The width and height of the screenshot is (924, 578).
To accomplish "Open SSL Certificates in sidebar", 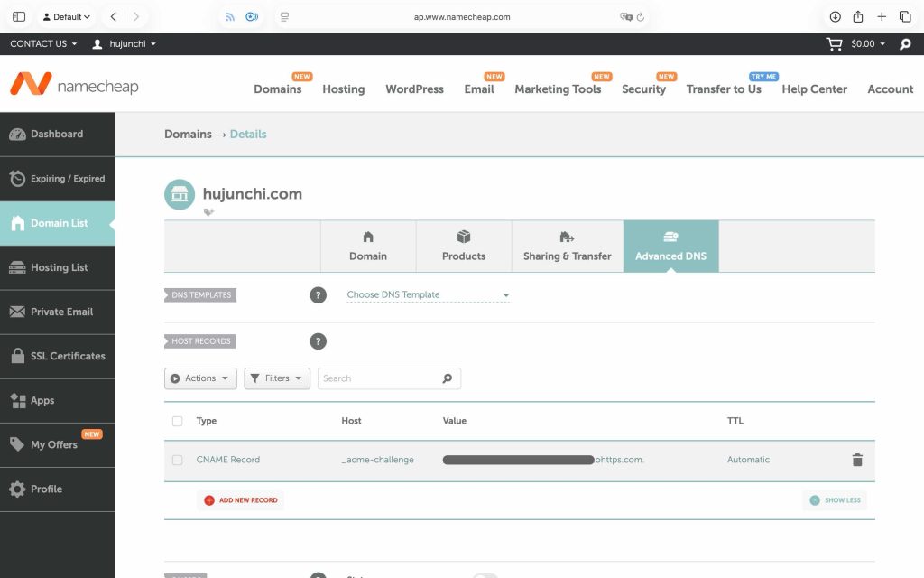I will pos(58,356).
